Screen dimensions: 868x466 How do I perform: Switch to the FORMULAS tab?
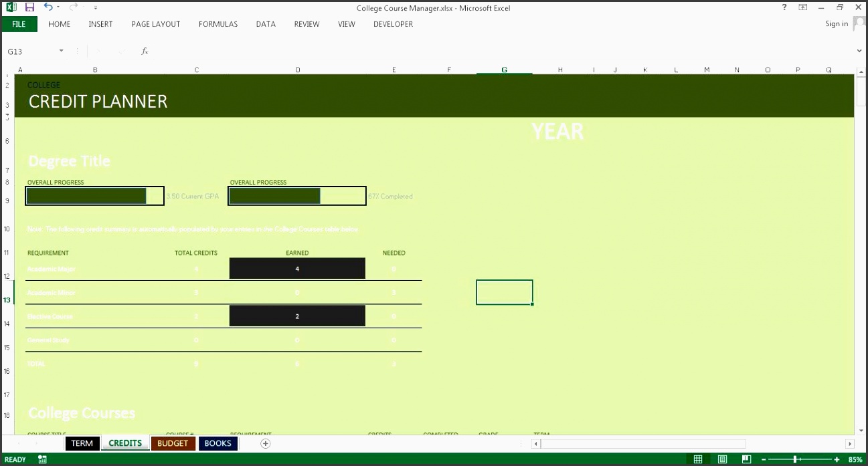click(x=218, y=24)
